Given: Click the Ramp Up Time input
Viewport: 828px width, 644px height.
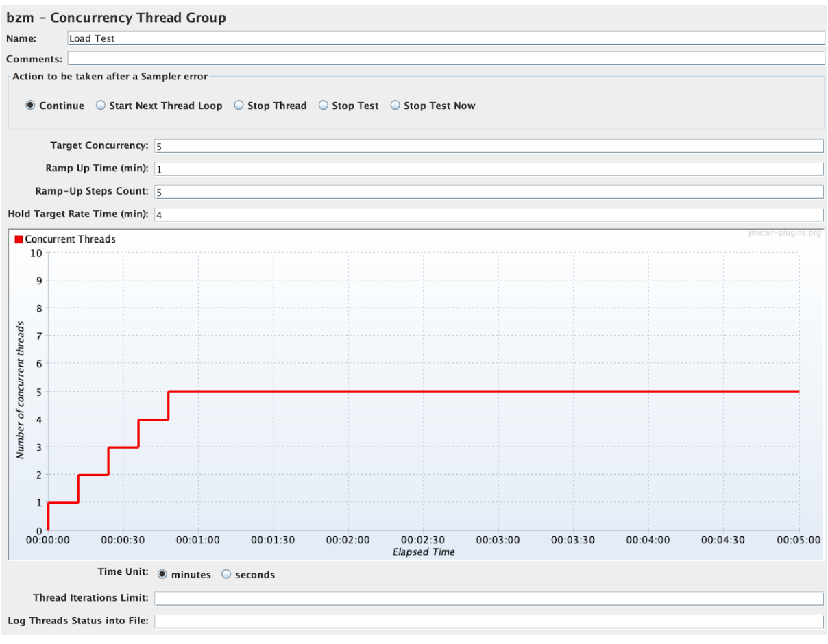Looking at the screenshot, I should [x=488, y=169].
